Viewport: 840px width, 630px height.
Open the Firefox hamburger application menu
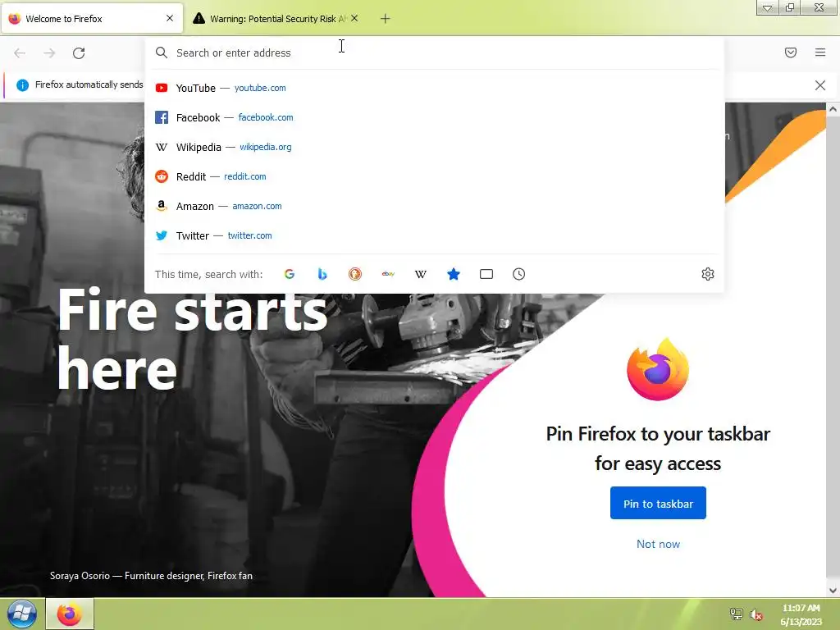(x=820, y=52)
